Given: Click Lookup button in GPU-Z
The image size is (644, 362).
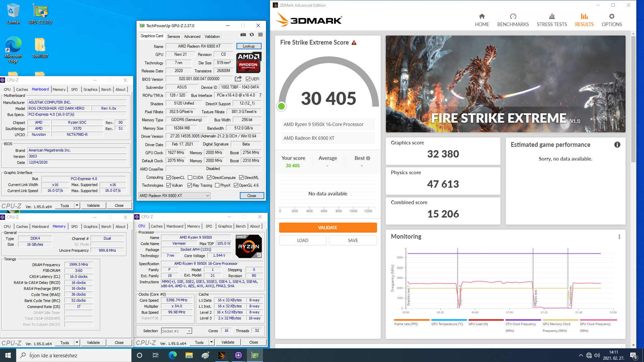Looking at the screenshot, I should 249,46.
